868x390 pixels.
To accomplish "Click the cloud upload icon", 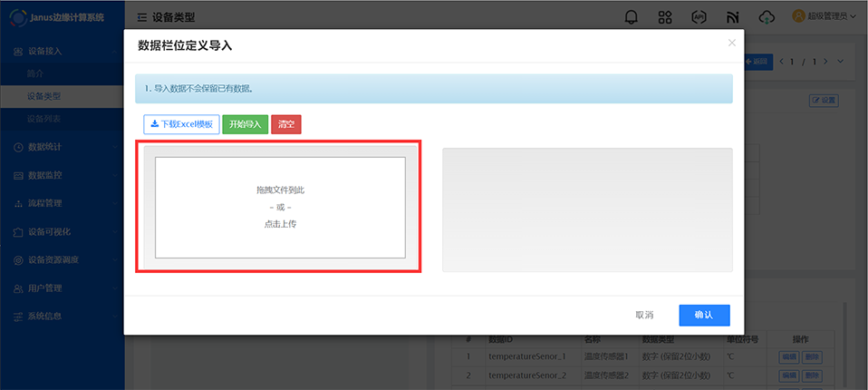I will [x=767, y=17].
